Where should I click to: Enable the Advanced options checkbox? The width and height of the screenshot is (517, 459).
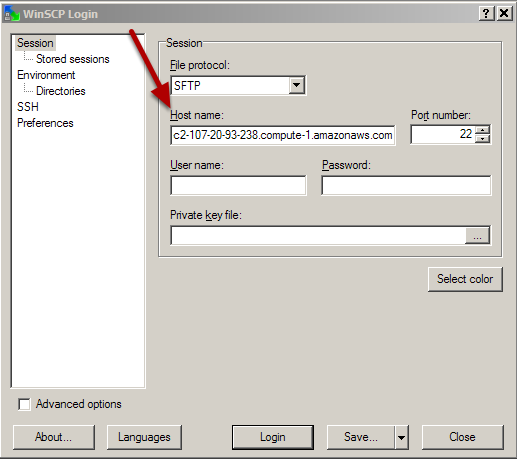click(24, 404)
